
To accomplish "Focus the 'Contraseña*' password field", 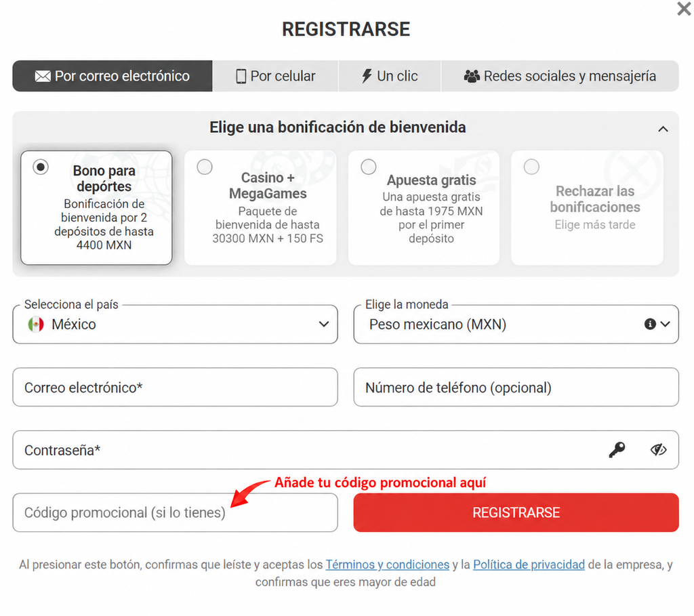I will (x=346, y=450).
